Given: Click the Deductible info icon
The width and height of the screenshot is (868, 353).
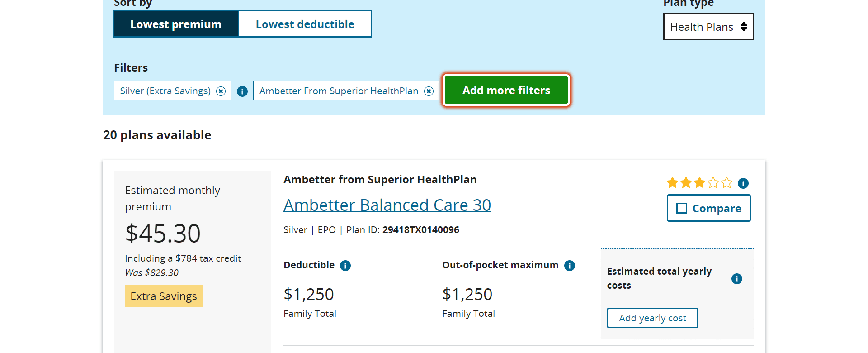Looking at the screenshot, I should tap(345, 266).
